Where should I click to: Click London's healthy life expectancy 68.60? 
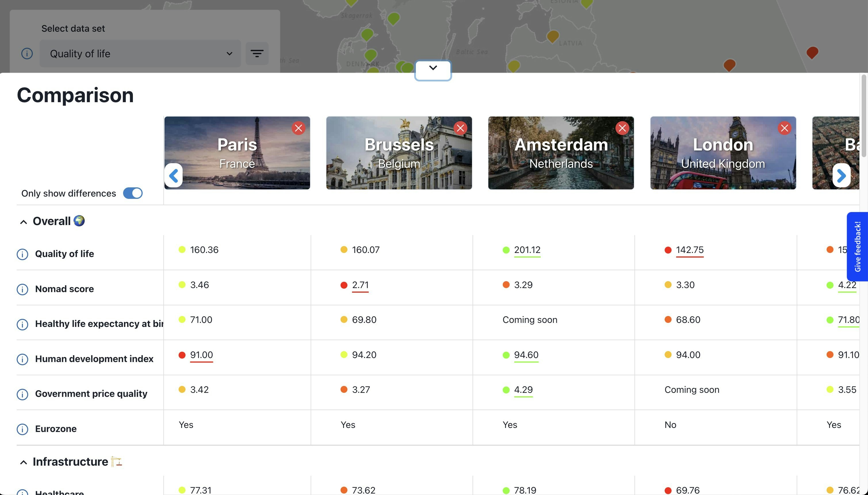click(688, 320)
